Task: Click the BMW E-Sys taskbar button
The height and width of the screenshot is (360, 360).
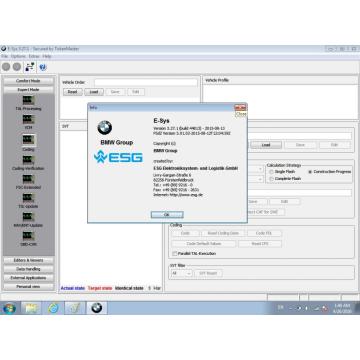Action: click(x=97, y=308)
